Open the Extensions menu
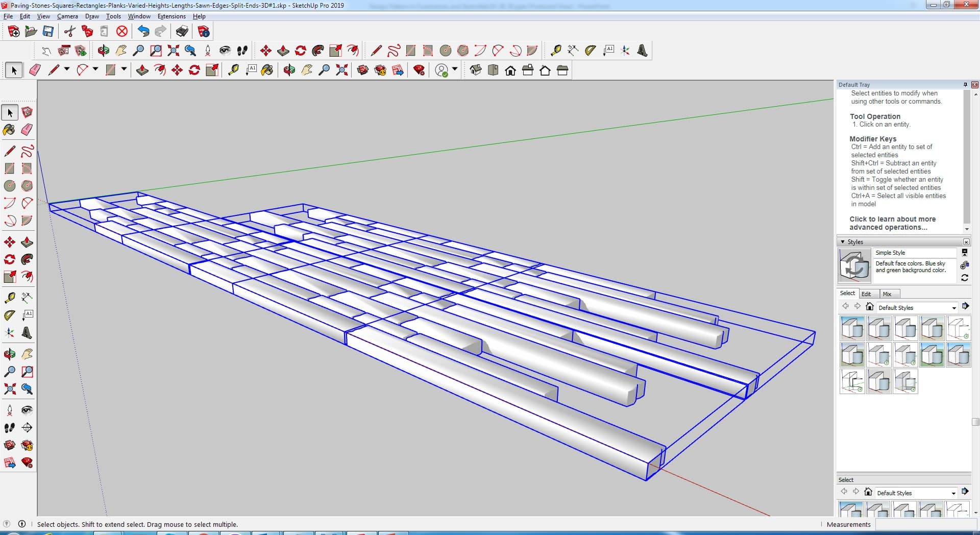 (171, 16)
